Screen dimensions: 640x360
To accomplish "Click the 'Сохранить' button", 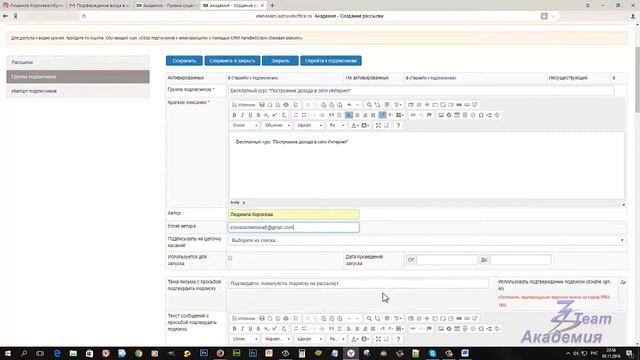I will pos(184,61).
